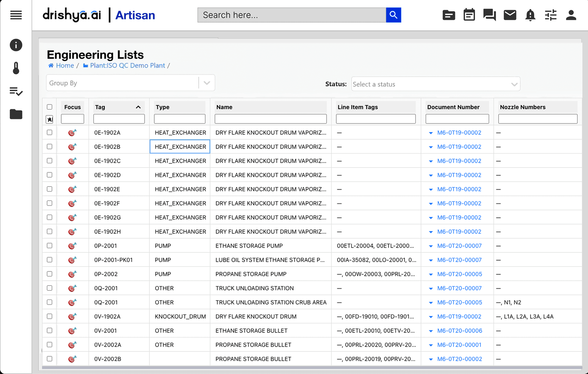Screen dimensions: 588x374
Task: Check the row checkbox for 0V-1902A
Action: tap(49, 316)
